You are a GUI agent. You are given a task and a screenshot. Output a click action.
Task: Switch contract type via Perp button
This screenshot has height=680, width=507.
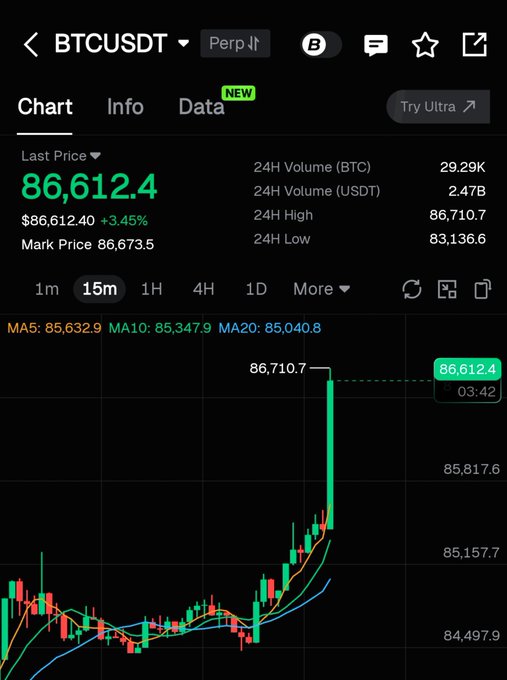[235, 43]
